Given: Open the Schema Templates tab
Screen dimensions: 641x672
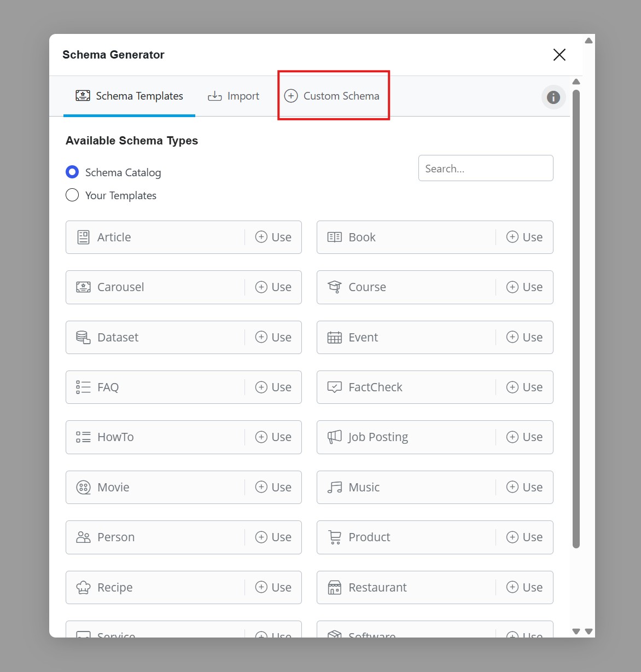Looking at the screenshot, I should (x=129, y=96).
